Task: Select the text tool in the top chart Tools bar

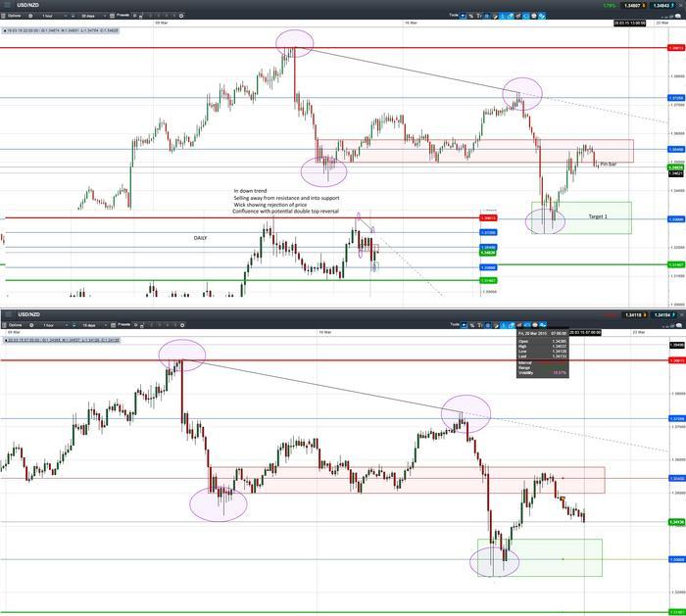Action: tap(479, 16)
